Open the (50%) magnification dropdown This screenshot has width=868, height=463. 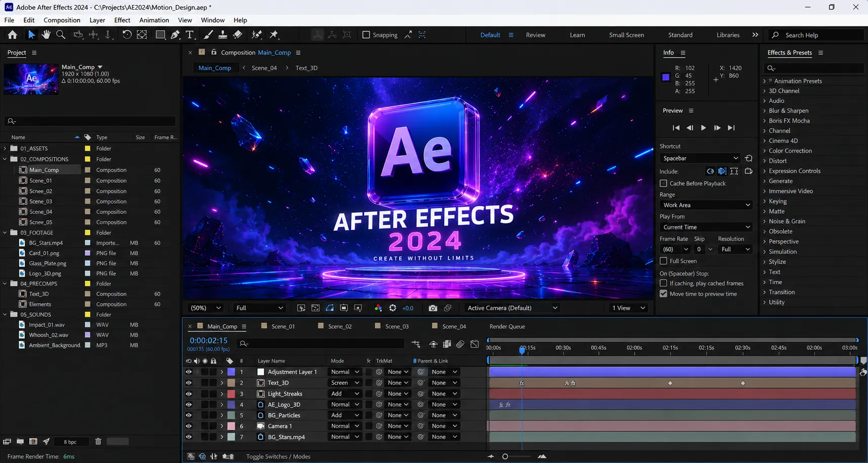tap(205, 308)
